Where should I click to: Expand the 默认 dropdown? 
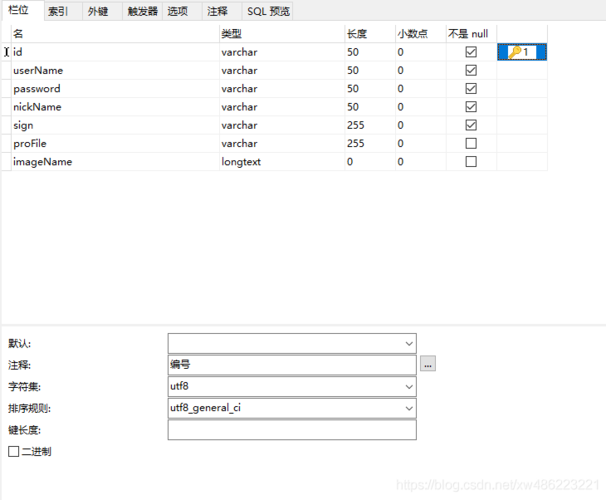(409, 344)
